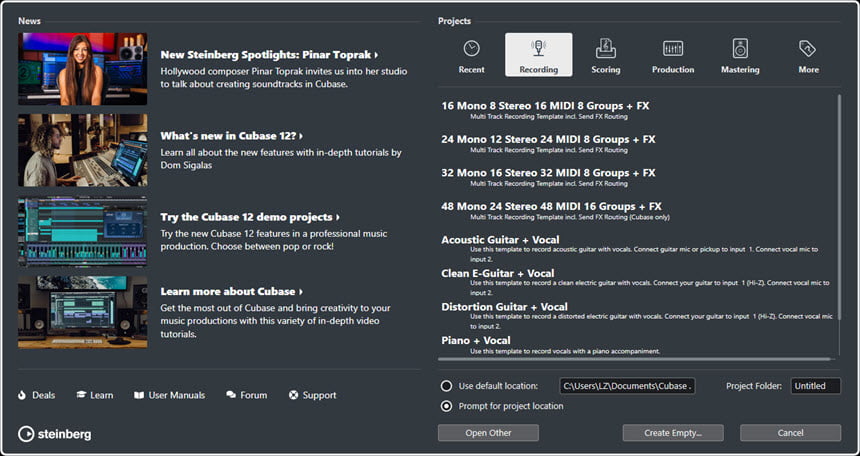Open Try the Cubase 12 demo projects headline
The image size is (860, 456).
[250, 217]
